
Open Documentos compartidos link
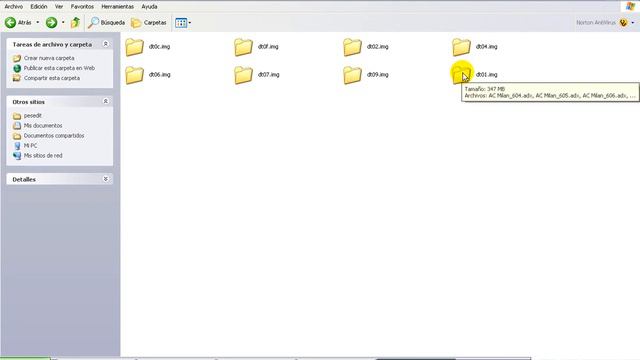pyautogui.click(x=54, y=136)
